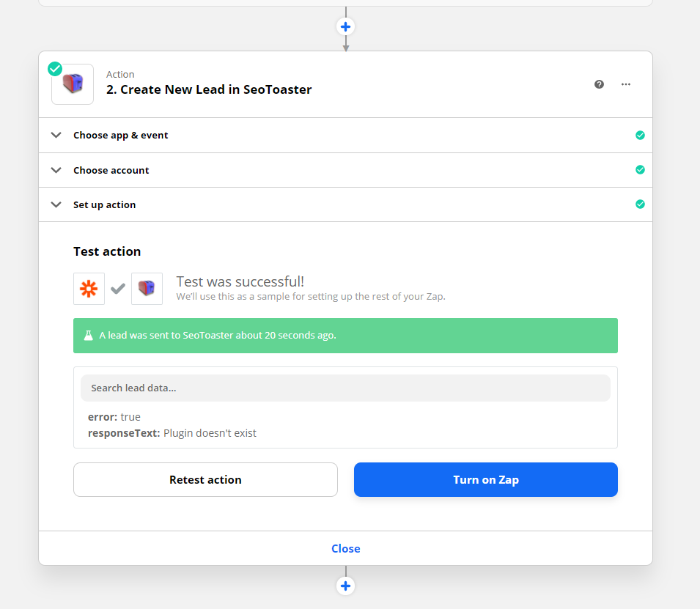
Task: Open the help question mark icon
Action: 599,84
